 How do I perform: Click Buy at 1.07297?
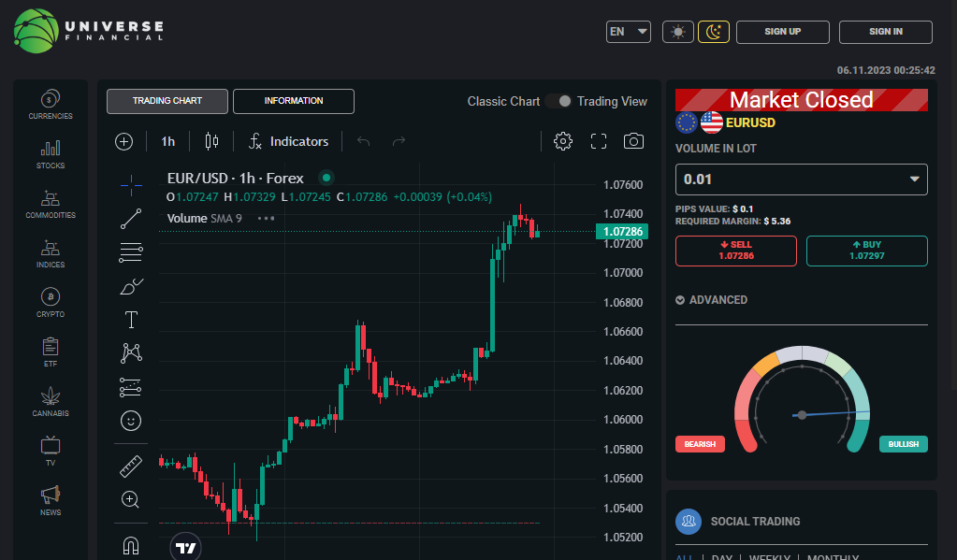(866, 251)
